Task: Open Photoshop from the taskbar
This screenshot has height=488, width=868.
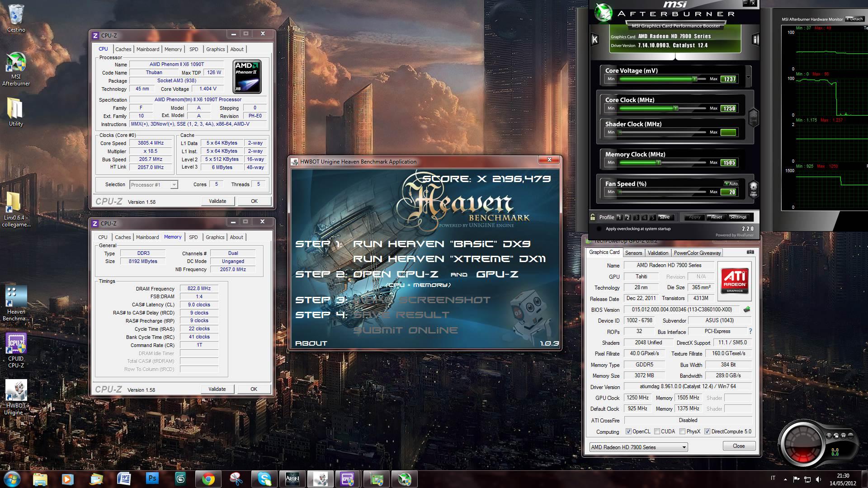Action: (152, 479)
